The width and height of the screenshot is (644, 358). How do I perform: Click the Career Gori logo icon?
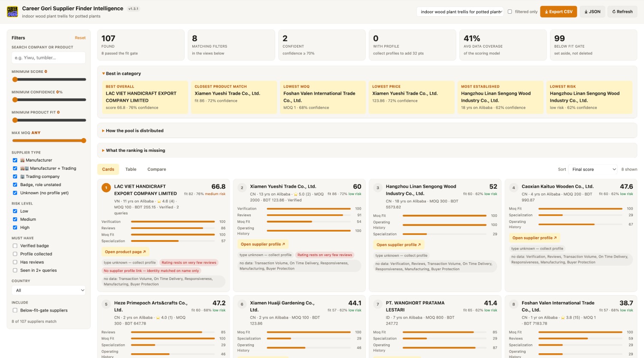coord(12,12)
